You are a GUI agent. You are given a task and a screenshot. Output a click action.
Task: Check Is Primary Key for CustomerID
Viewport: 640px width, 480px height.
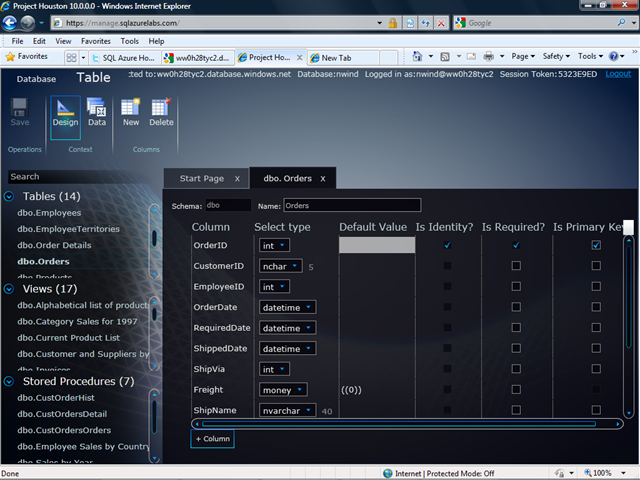[x=596, y=266]
